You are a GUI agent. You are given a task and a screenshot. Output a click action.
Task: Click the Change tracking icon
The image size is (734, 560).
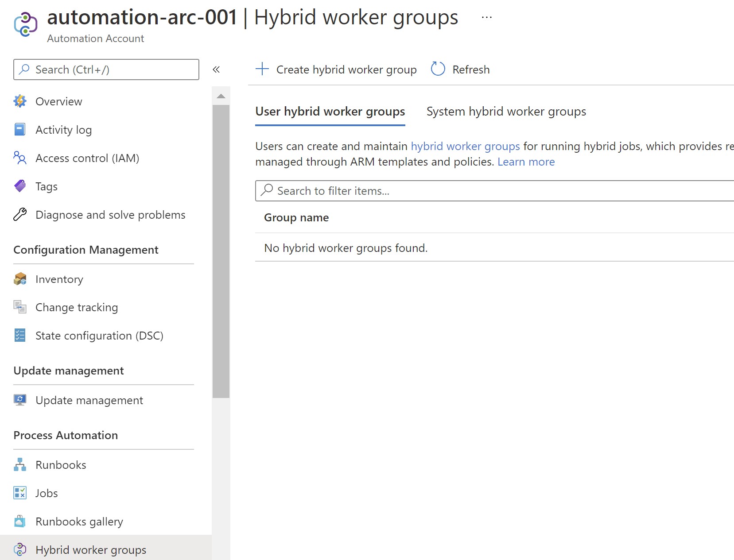coord(20,307)
